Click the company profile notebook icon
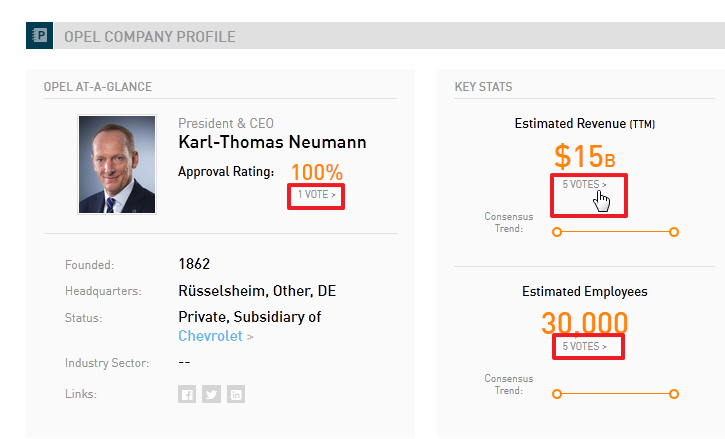Viewport: 725px width, 439px height. coord(40,35)
